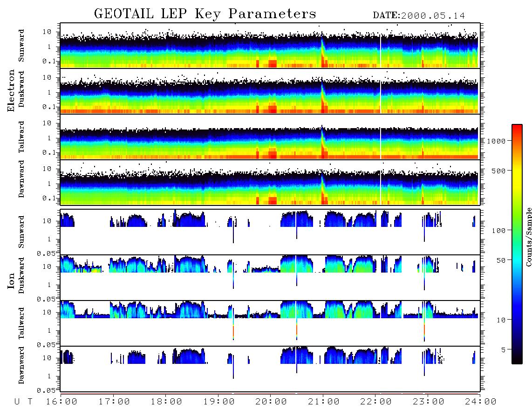
Task: Click the Electron "Dawnward" panel label
Action: pos(21,179)
